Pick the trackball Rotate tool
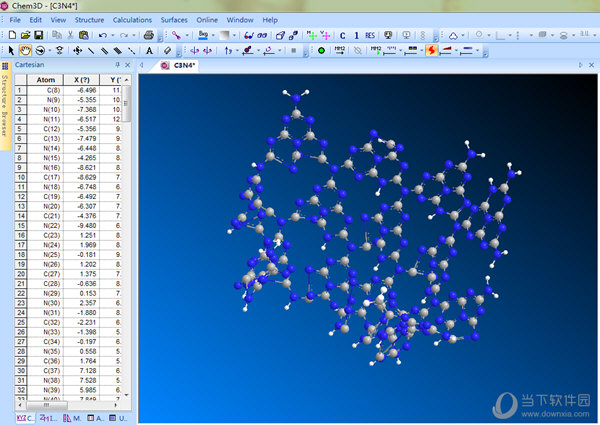This screenshot has width=600, height=425. click(x=40, y=50)
